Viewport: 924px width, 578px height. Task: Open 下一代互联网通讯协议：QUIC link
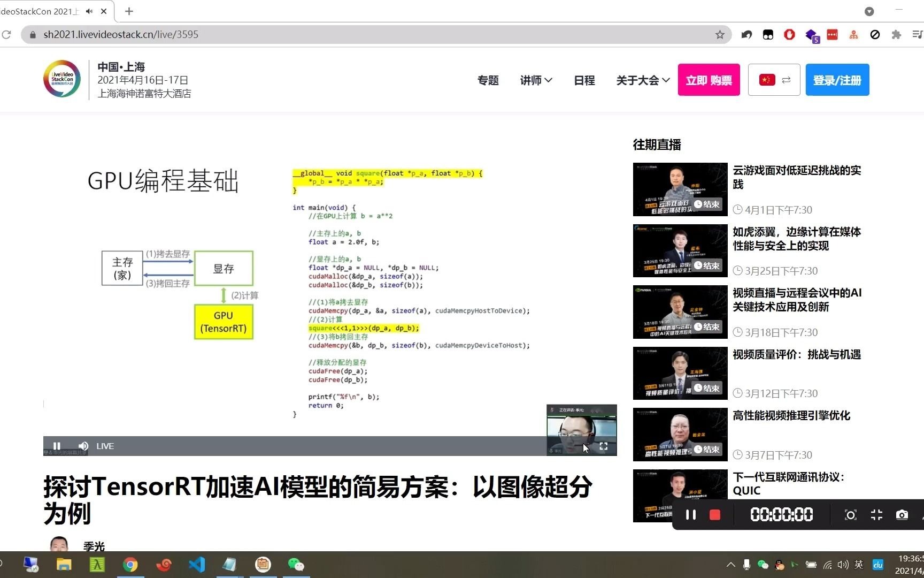788,483
